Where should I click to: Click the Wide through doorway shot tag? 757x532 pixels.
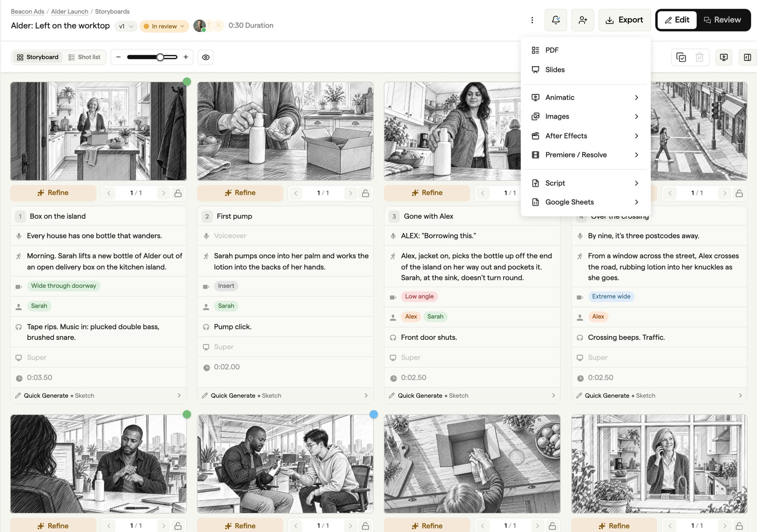(64, 286)
